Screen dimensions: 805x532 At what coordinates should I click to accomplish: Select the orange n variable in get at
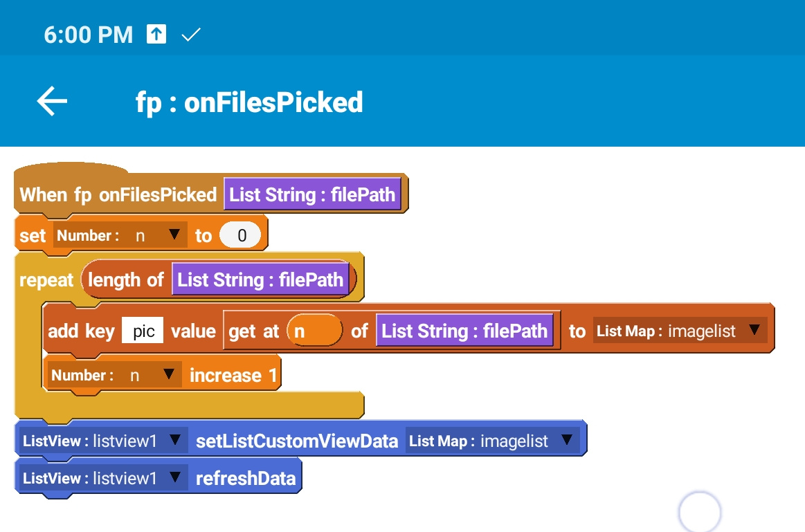pos(314,331)
